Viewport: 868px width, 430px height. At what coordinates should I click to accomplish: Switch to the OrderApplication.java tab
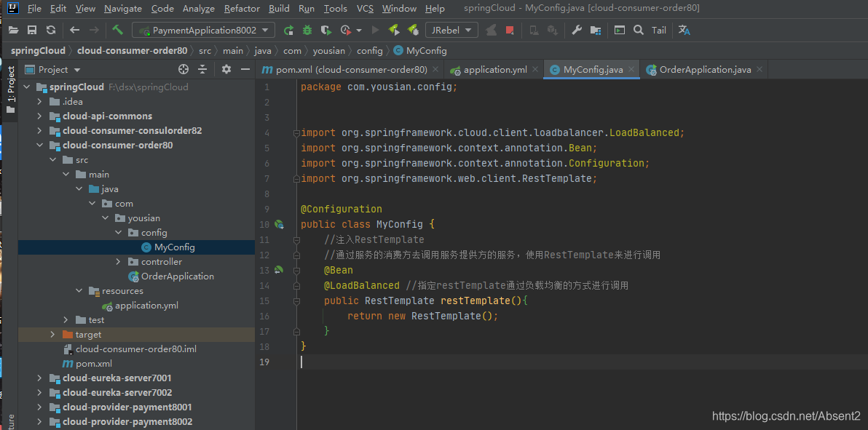coord(705,70)
